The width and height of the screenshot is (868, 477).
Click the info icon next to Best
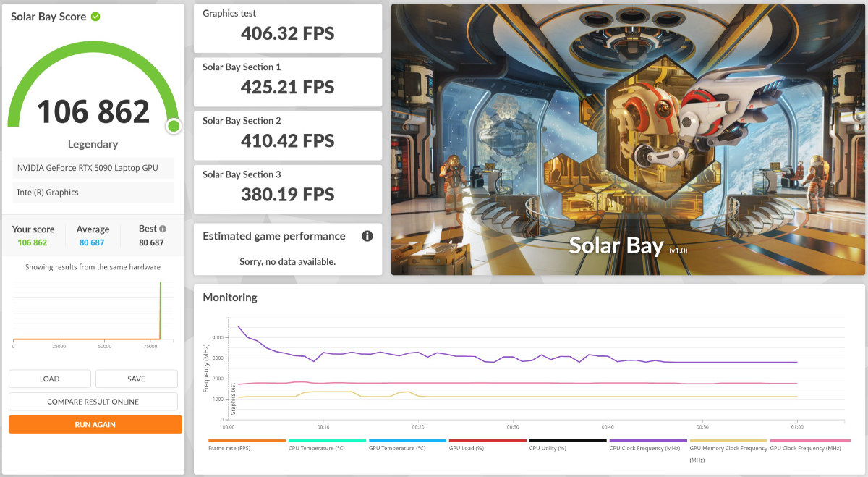point(163,229)
